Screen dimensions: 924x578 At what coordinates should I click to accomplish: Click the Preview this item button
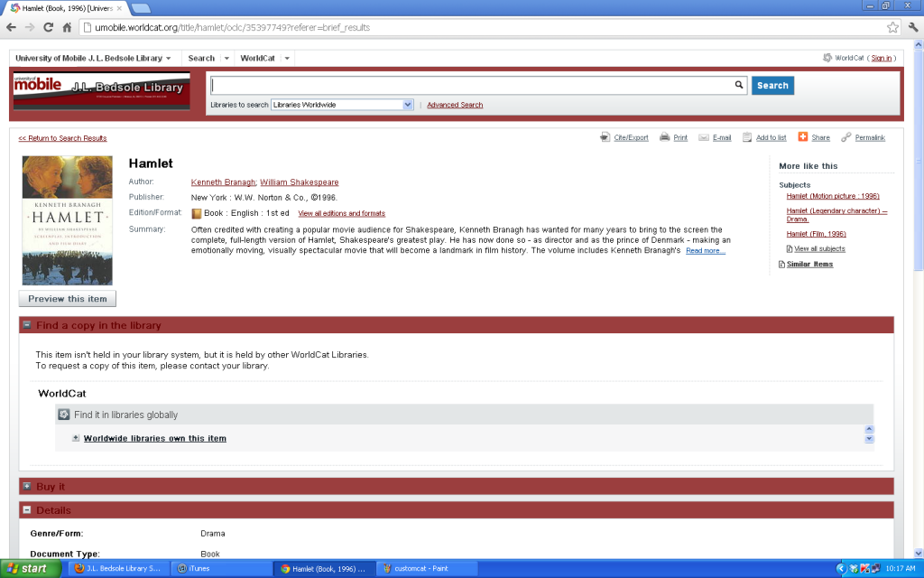[67, 298]
